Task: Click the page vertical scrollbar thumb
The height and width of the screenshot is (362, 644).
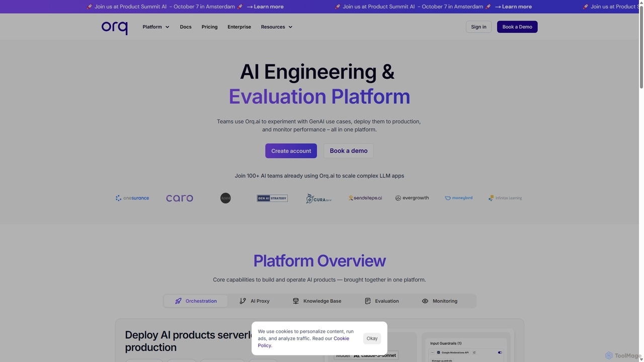Action: coord(641,48)
